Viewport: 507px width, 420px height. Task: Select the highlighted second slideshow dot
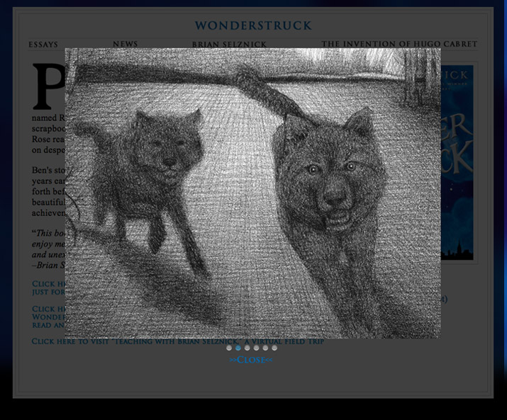[x=238, y=348]
